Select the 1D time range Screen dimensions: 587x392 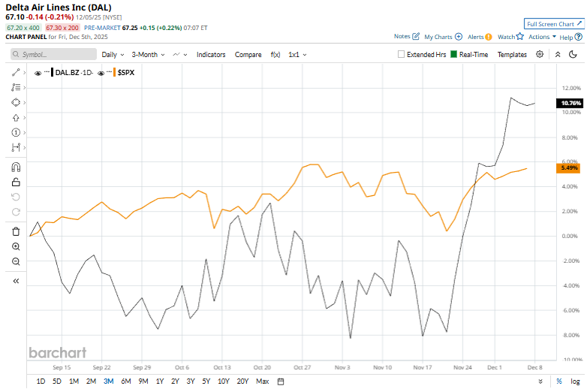pyautogui.click(x=41, y=381)
